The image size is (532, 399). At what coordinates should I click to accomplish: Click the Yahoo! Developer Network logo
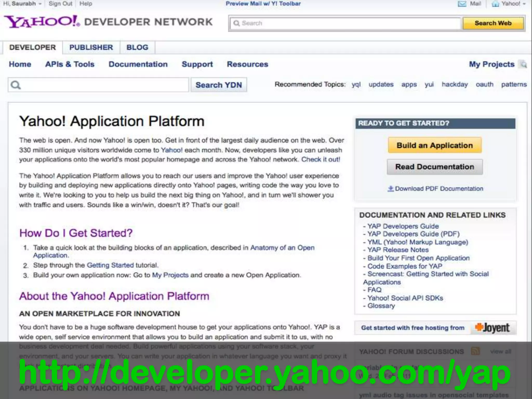coord(108,22)
